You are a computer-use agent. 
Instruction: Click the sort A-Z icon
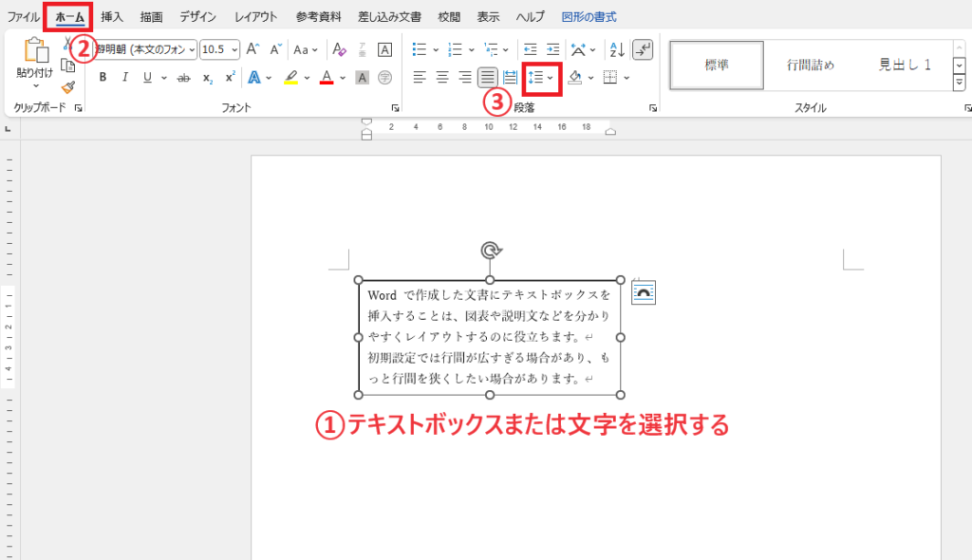point(617,49)
